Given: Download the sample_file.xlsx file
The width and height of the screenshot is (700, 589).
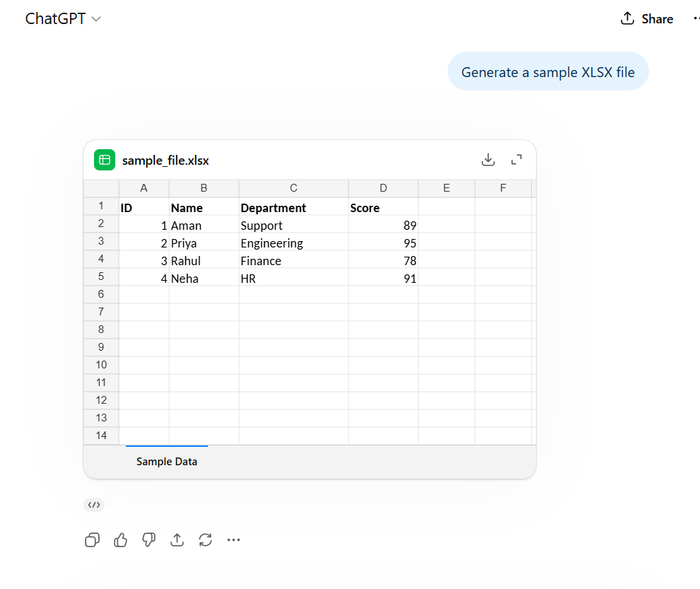Looking at the screenshot, I should 488,159.
